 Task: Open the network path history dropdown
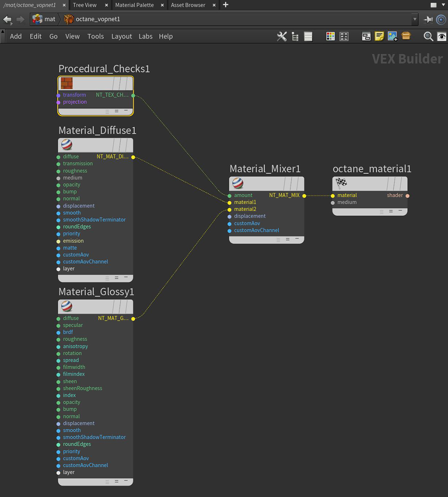pyautogui.click(x=415, y=19)
